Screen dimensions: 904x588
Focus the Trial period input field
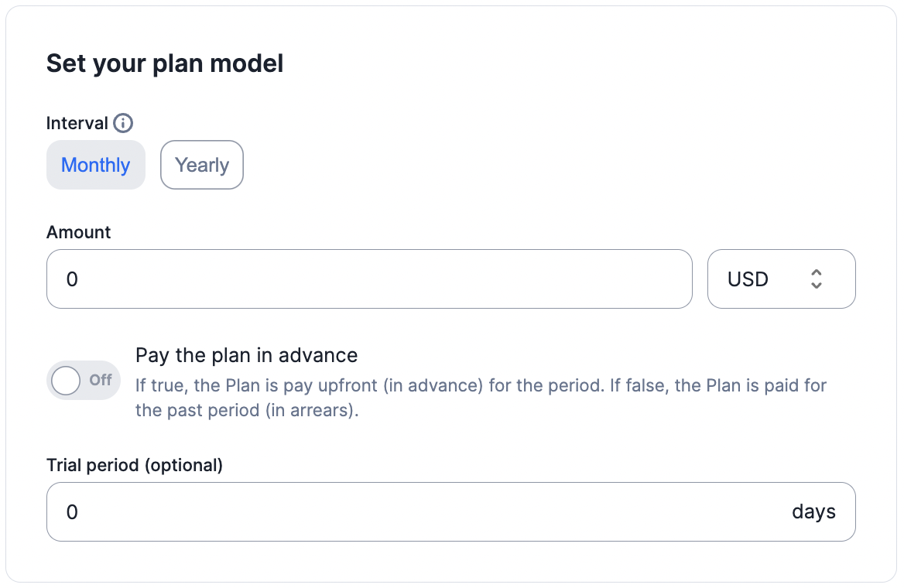[x=418, y=512]
